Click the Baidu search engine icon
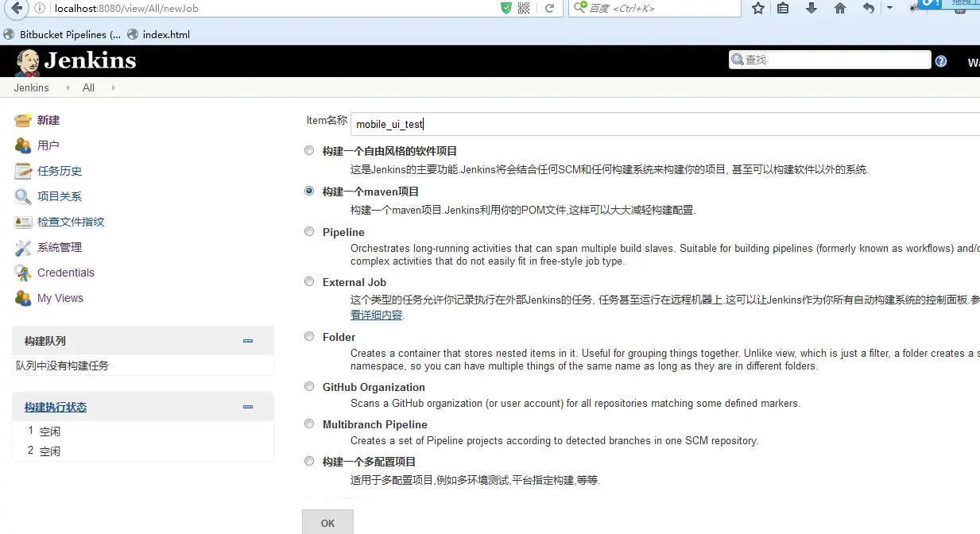This screenshot has height=534, width=980. pyautogui.click(x=580, y=8)
